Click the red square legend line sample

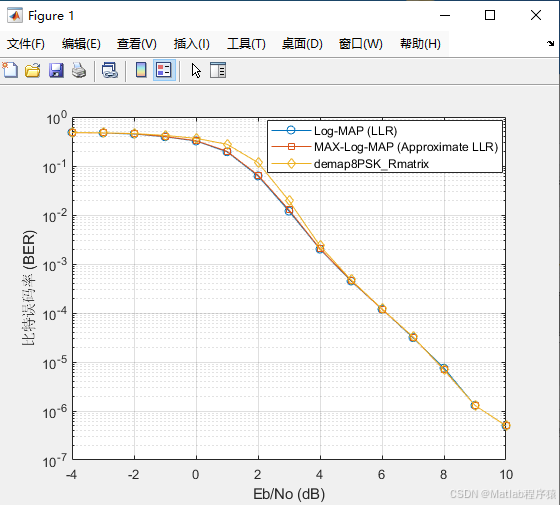point(291,146)
